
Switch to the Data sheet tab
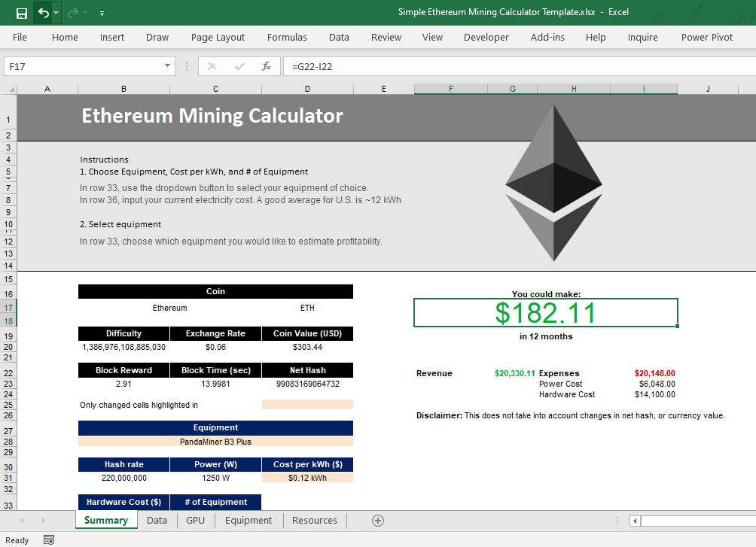157,521
